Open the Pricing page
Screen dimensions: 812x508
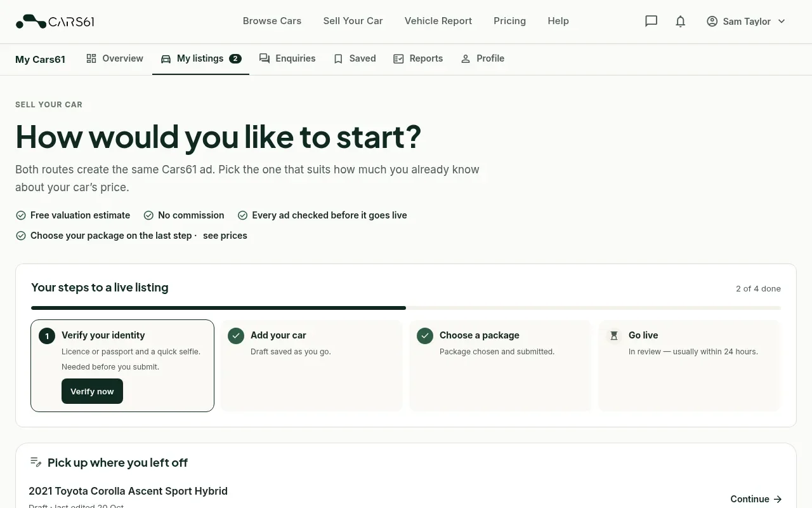click(x=509, y=21)
